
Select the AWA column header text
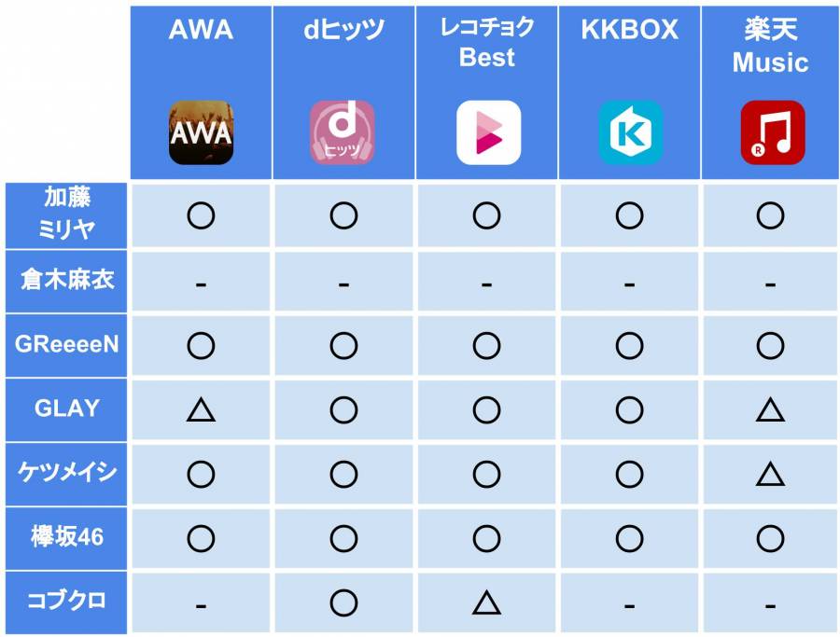[201, 30]
